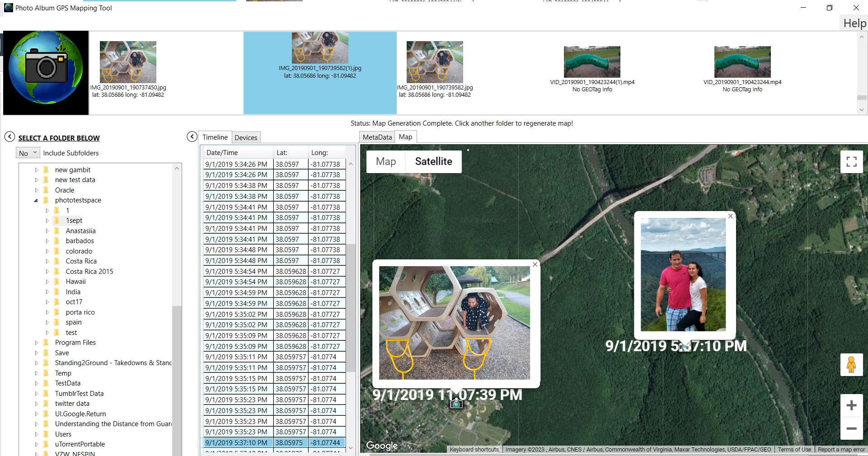Open the 'colorado' folder
Image resolution: width=868 pixels, height=456 pixels.
point(79,251)
